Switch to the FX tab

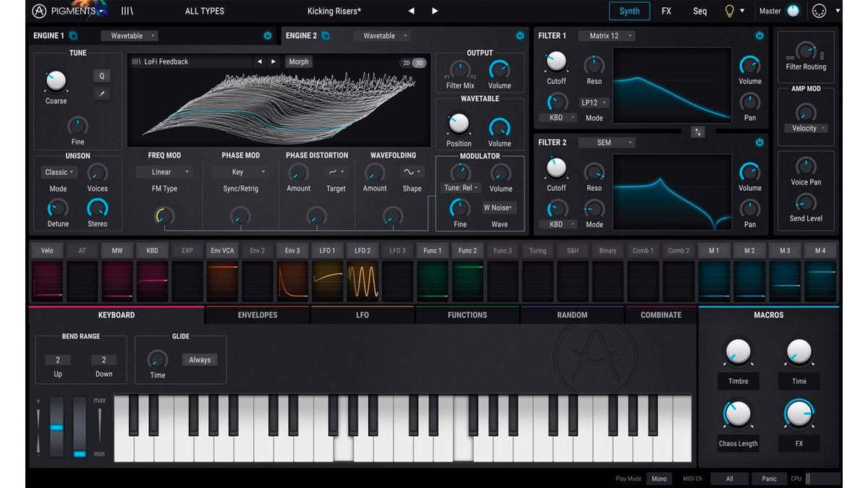pyautogui.click(x=666, y=11)
